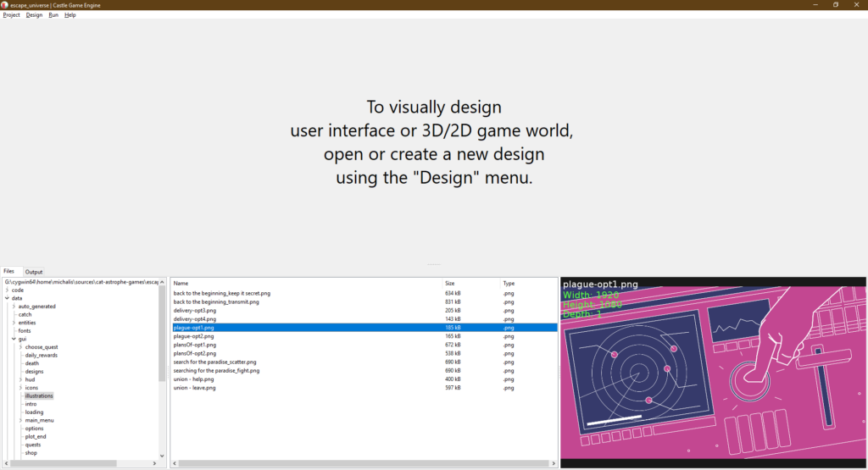Click the file list horizontal scrollbar
The height and width of the screenshot is (470, 868).
(364, 463)
